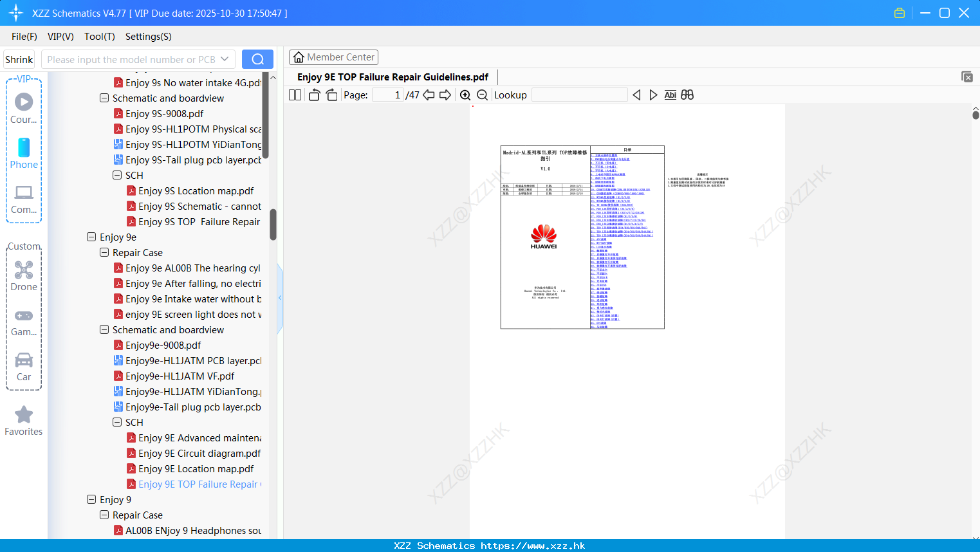Toggle dual page view icon

[295, 95]
